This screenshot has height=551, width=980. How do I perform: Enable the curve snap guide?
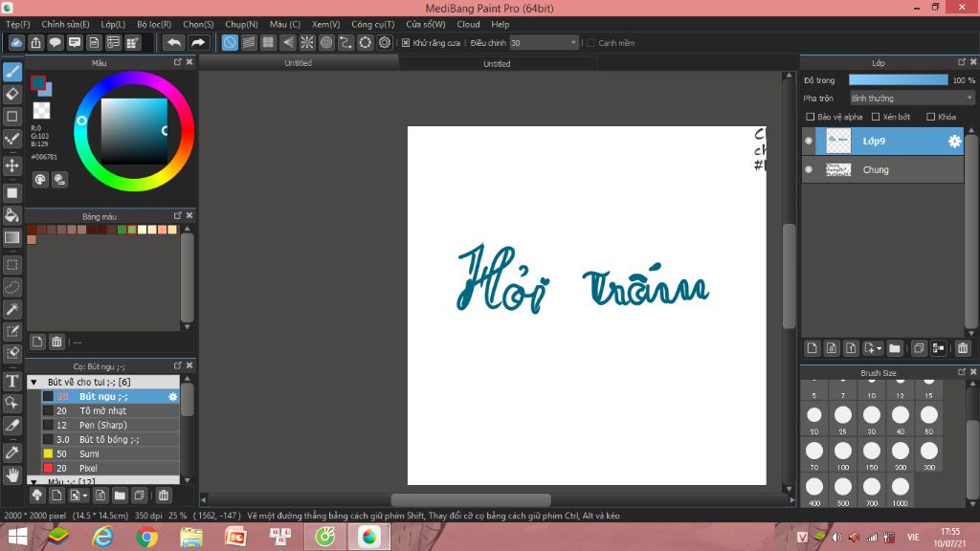click(345, 42)
